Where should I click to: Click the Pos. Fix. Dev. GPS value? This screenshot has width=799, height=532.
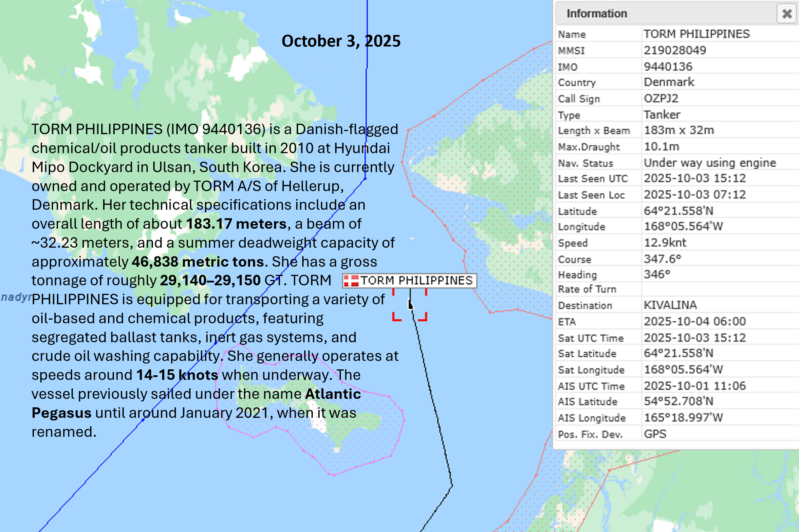tap(655, 434)
